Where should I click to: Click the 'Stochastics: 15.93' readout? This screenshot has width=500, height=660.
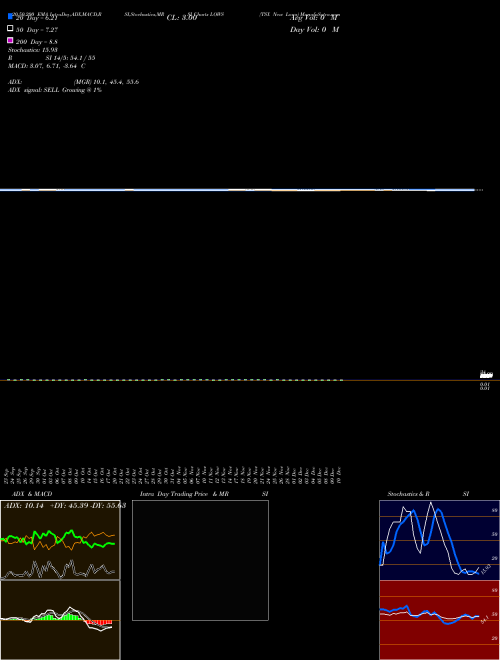coord(33,50)
